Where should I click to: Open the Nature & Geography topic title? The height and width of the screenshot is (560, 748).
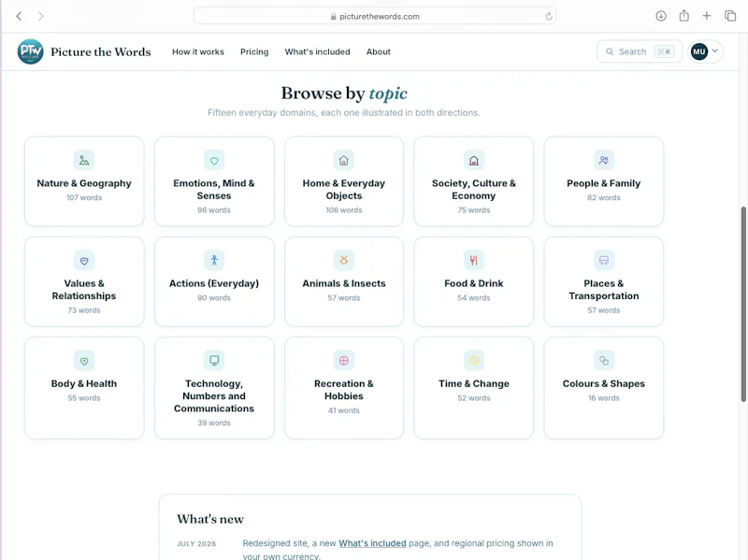click(84, 183)
